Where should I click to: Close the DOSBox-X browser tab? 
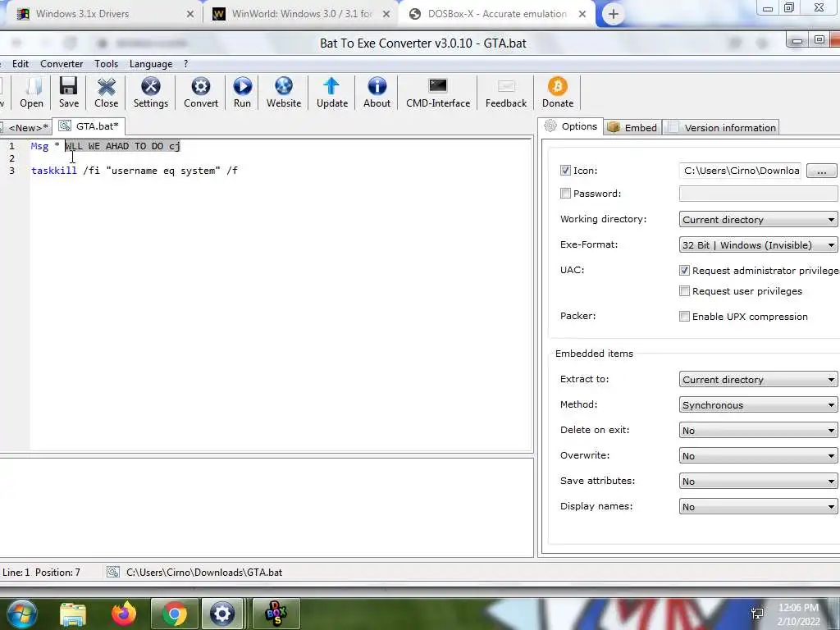pyautogui.click(x=582, y=14)
